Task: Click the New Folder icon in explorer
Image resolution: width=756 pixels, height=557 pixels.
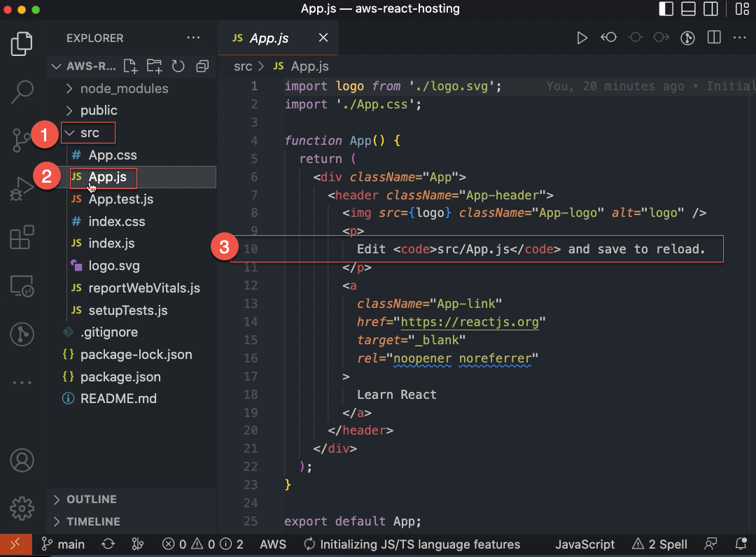Action: 154,66
